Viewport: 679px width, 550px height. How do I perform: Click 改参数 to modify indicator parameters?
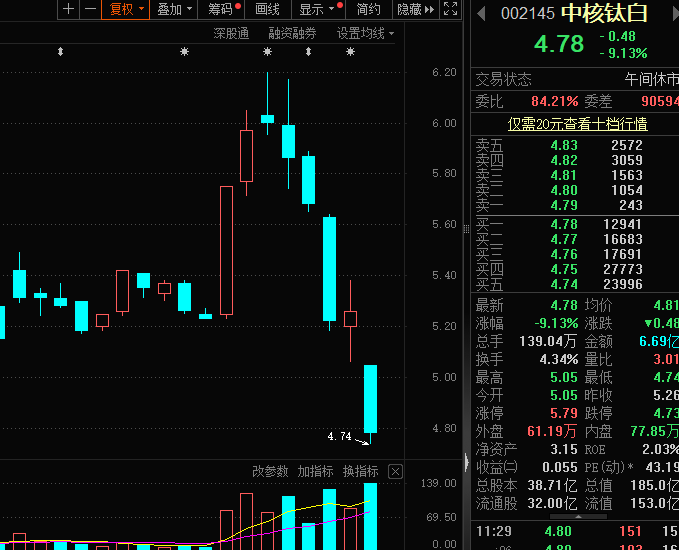[x=270, y=471]
